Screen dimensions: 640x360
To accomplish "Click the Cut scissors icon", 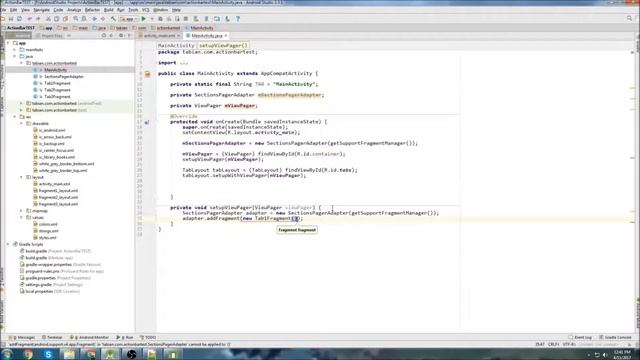I will point(48,19).
